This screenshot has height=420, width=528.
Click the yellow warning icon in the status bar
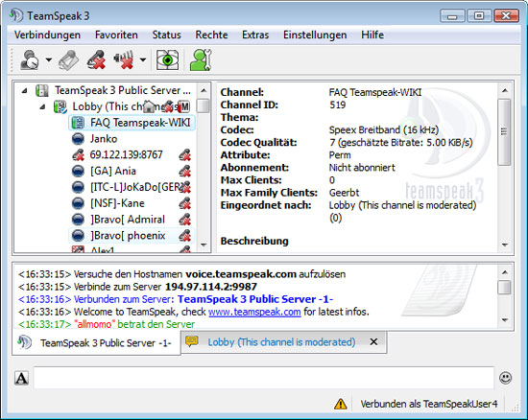(x=341, y=404)
